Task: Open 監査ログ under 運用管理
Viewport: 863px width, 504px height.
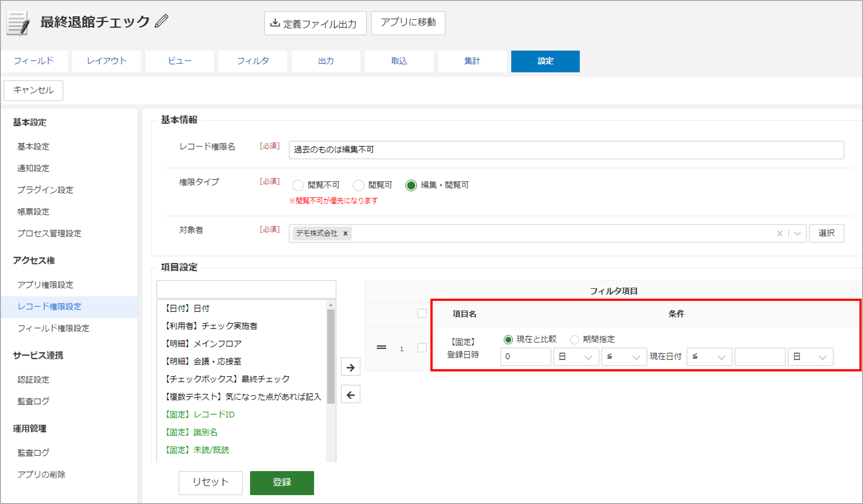Action: point(33,453)
